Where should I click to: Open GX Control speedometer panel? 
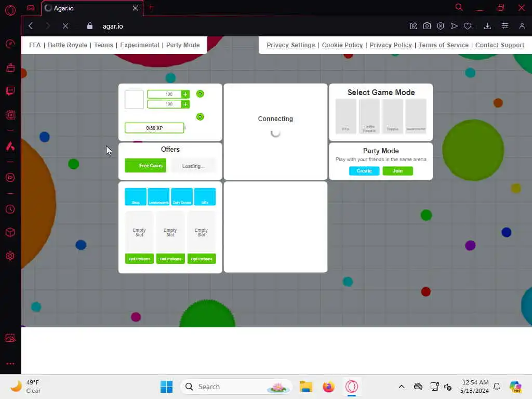pyautogui.click(x=10, y=44)
